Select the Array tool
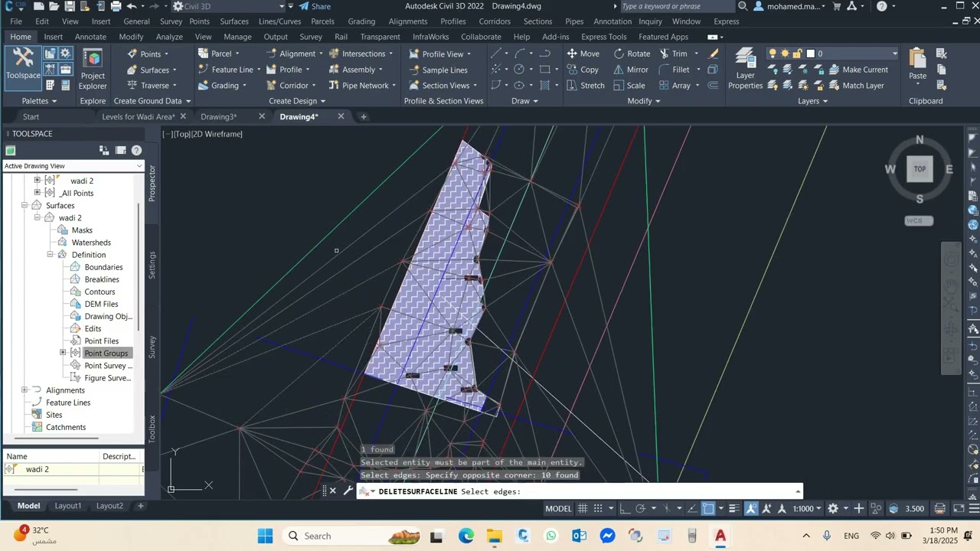Viewport: 980px width, 551px height. (675, 86)
